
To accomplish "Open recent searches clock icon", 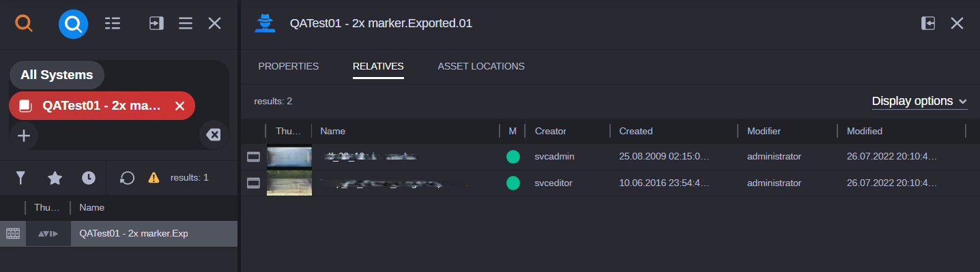I will point(89,178).
